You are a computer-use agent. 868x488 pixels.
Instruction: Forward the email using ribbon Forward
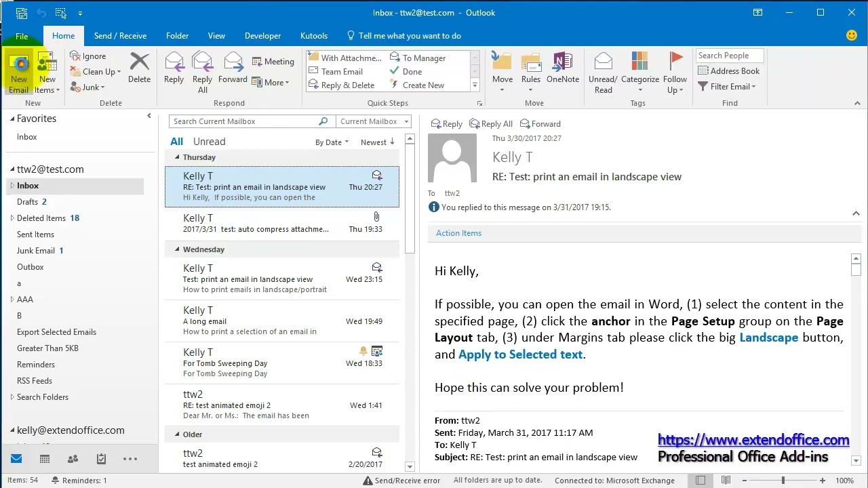(233, 68)
